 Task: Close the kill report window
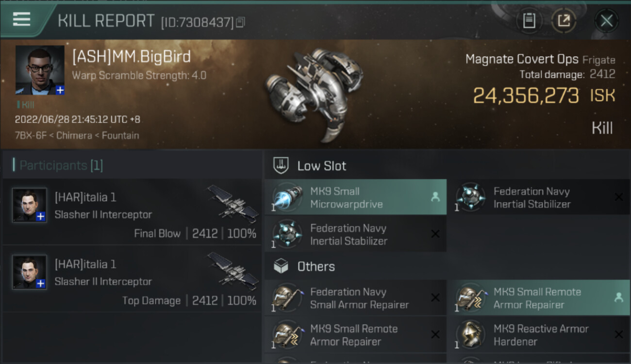pyautogui.click(x=606, y=21)
